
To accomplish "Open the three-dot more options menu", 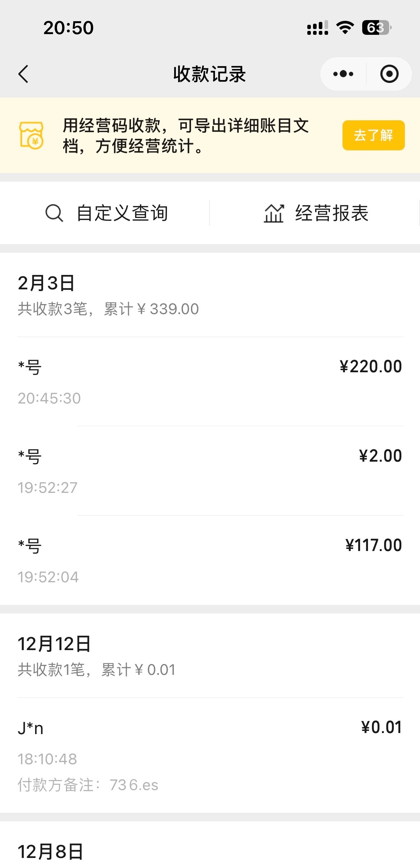I will click(343, 74).
